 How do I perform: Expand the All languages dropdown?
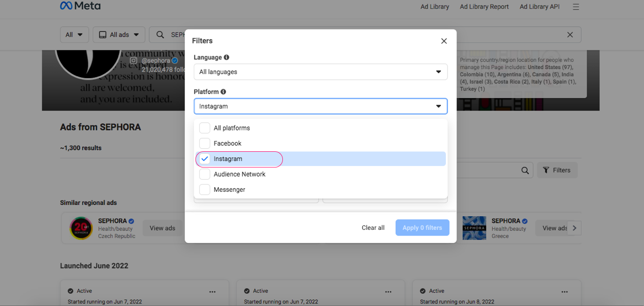click(320, 72)
